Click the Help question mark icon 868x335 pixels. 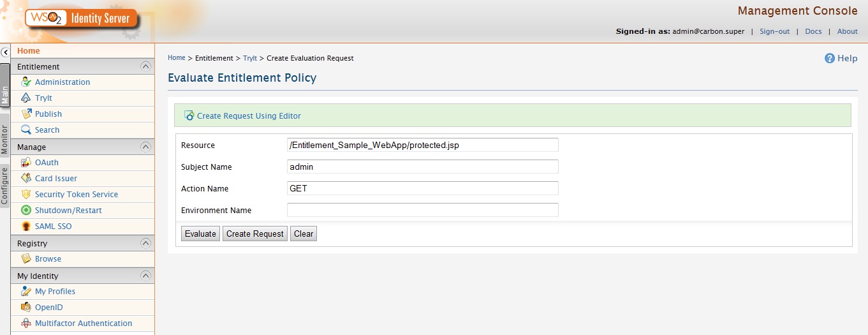click(x=830, y=58)
